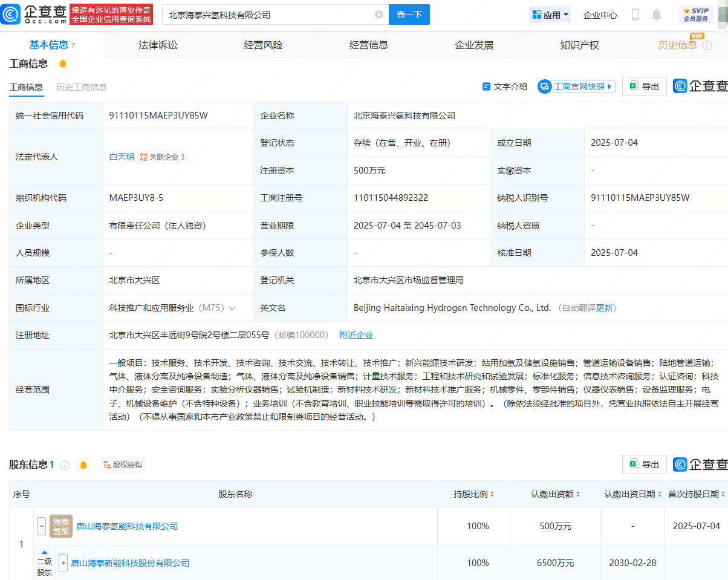
Task: Click 登记机关 北京市大兴区市场监督管理局 value
Action: (409, 281)
